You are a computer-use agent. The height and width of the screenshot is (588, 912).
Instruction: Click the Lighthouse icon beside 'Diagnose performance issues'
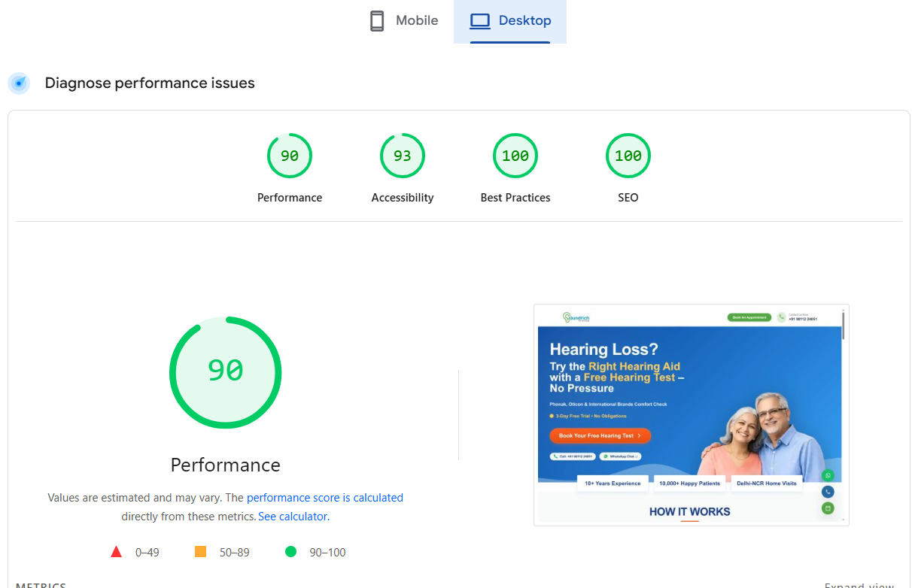pyautogui.click(x=19, y=83)
